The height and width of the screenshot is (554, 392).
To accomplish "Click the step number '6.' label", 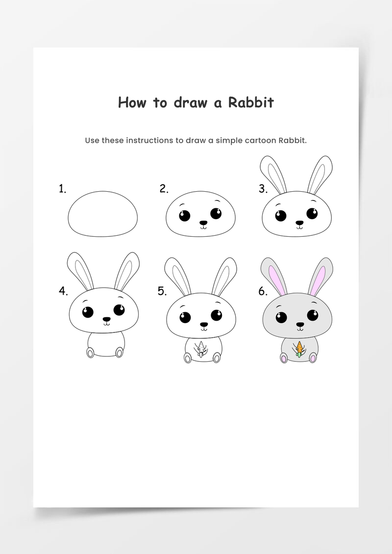I will tap(263, 291).
